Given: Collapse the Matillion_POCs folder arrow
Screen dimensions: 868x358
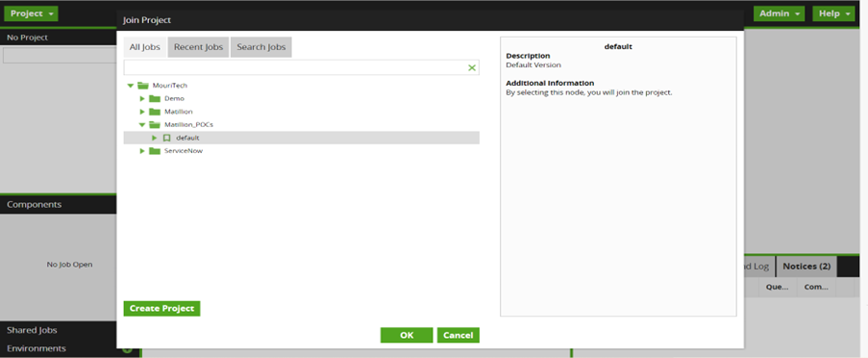Looking at the screenshot, I should click(142, 125).
